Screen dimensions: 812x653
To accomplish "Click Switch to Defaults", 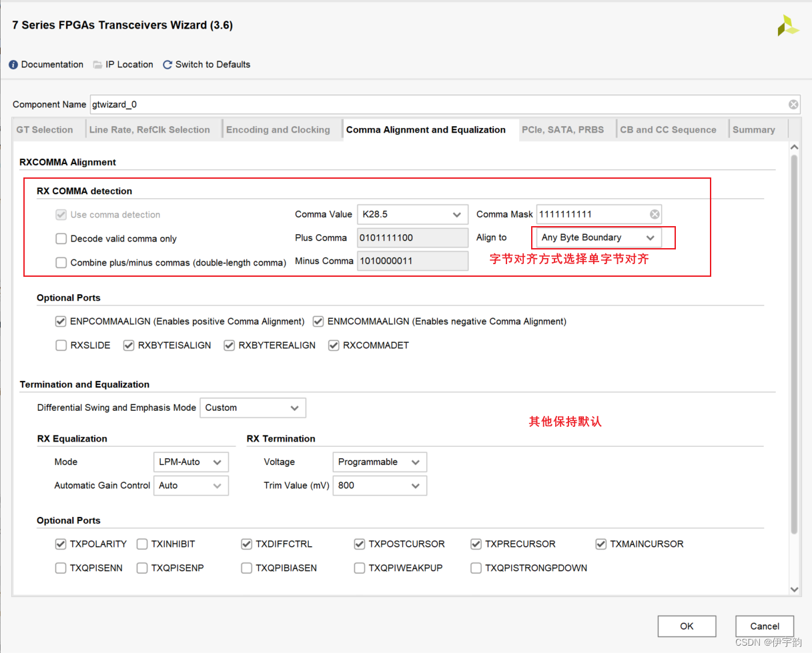I will click(213, 65).
